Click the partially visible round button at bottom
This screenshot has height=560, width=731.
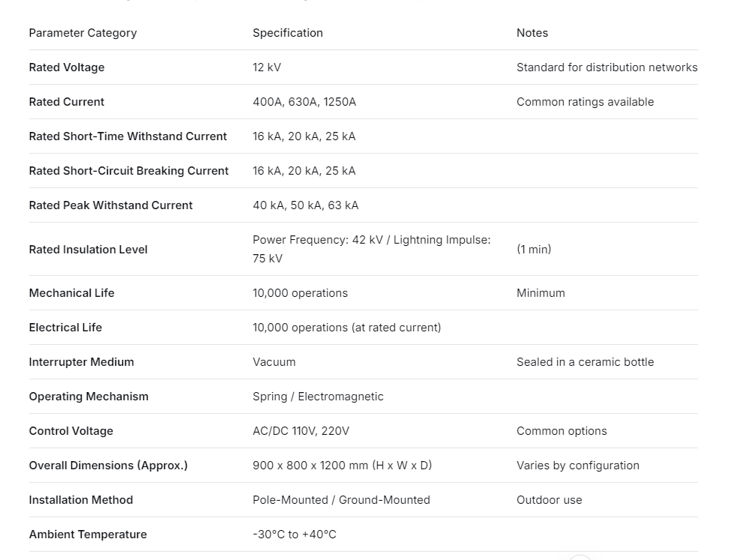click(580, 557)
